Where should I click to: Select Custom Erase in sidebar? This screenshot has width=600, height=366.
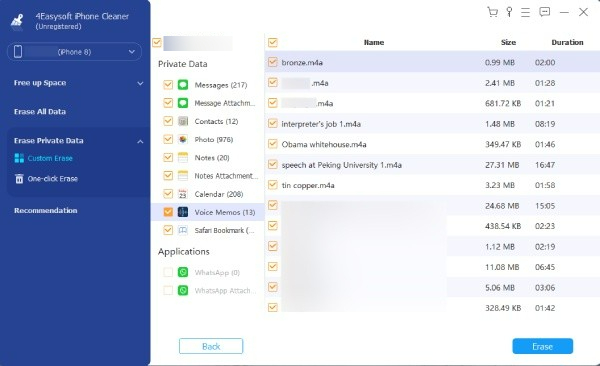click(50, 158)
